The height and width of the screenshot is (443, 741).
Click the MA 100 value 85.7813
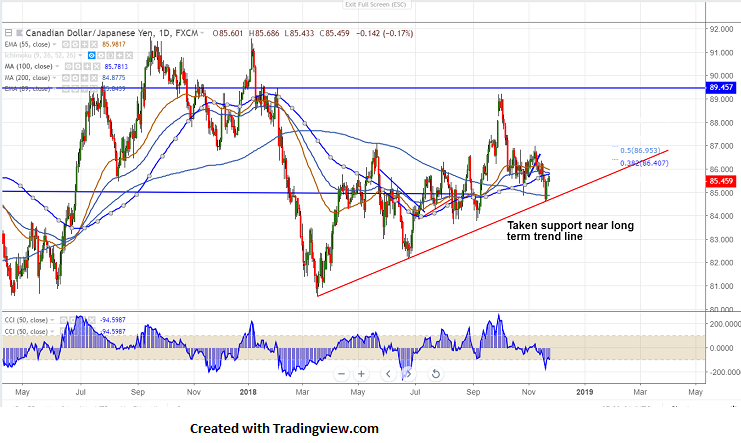[116, 67]
